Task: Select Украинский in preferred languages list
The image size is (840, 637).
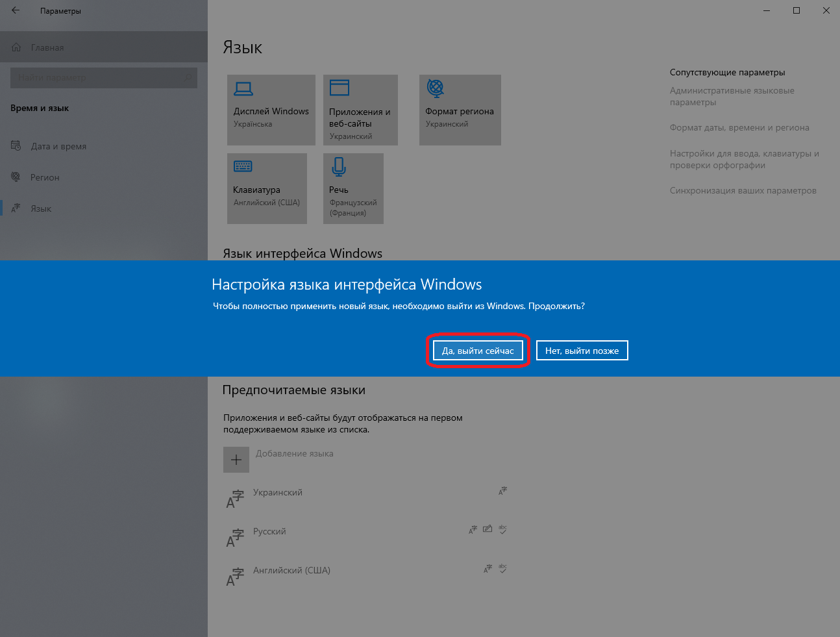Action: coord(278,493)
